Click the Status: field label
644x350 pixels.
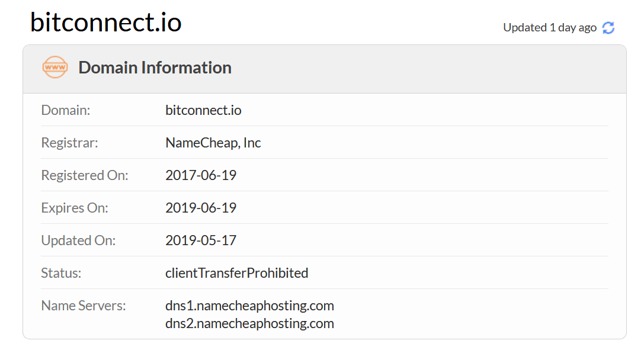coord(61,273)
